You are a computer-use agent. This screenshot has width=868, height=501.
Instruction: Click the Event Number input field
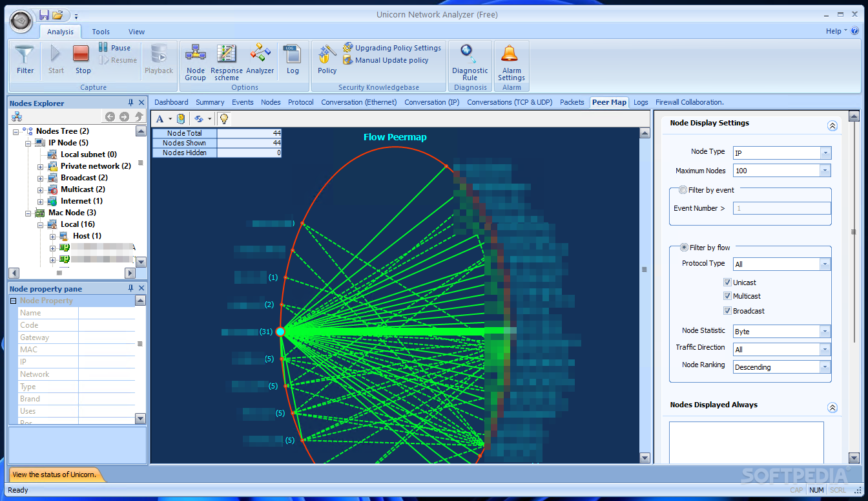click(x=781, y=208)
